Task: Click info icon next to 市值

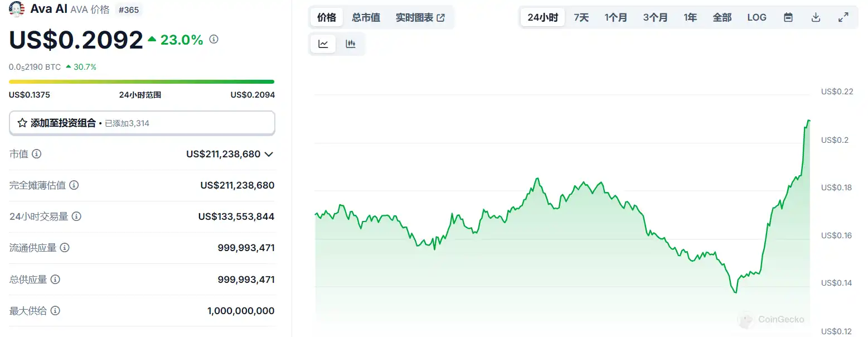Action: pos(37,154)
